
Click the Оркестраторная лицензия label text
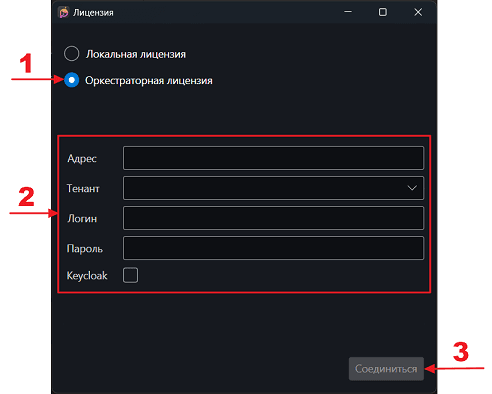149,81
